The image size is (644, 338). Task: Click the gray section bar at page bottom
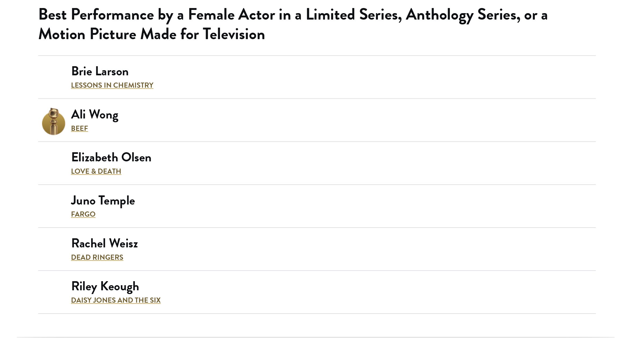(315, 337)
